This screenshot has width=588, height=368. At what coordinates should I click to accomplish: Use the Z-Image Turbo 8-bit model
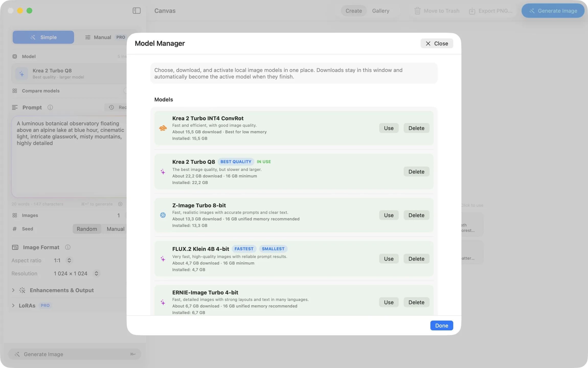click(x=389, y=215)
